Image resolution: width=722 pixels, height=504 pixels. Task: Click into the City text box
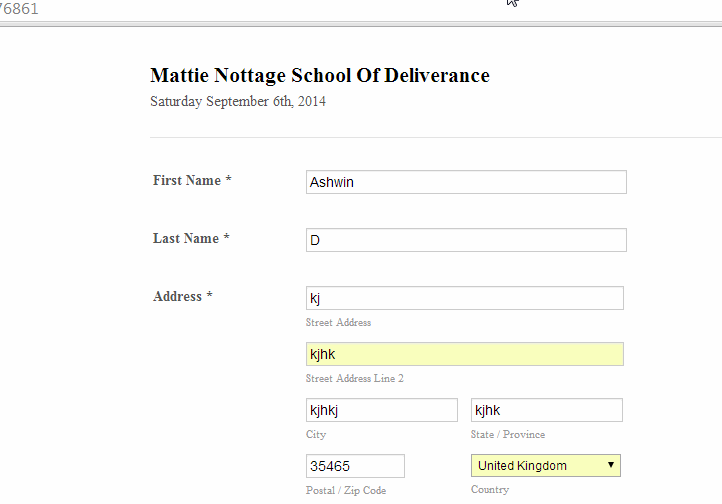click(381, 410)
